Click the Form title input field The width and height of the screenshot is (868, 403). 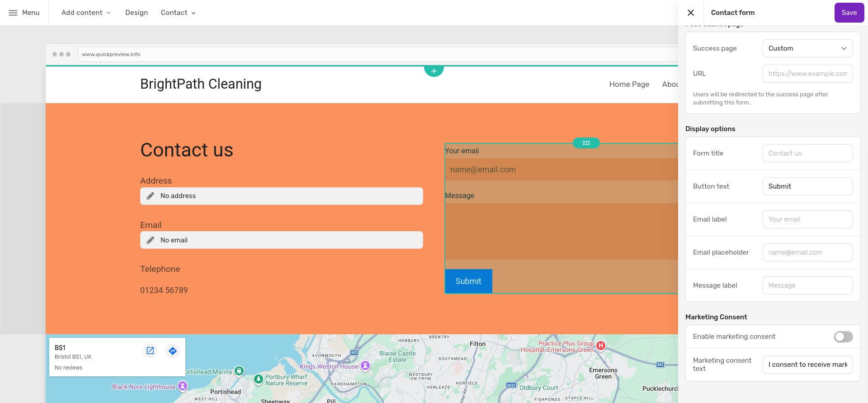click(808, 153)
